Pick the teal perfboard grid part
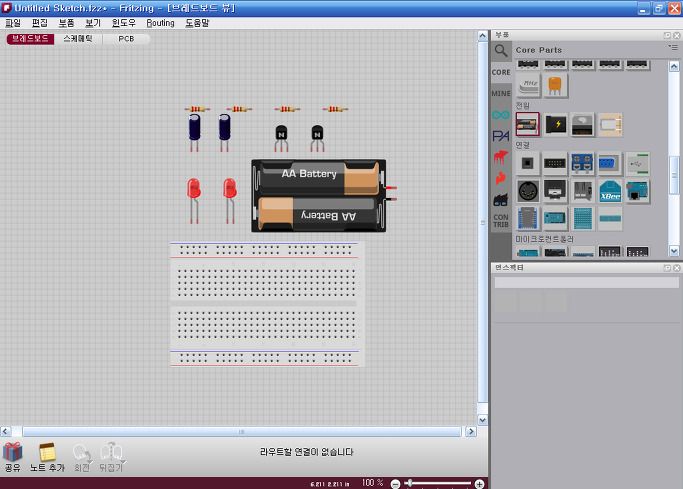Screen dimensions: 683x489 582,219
